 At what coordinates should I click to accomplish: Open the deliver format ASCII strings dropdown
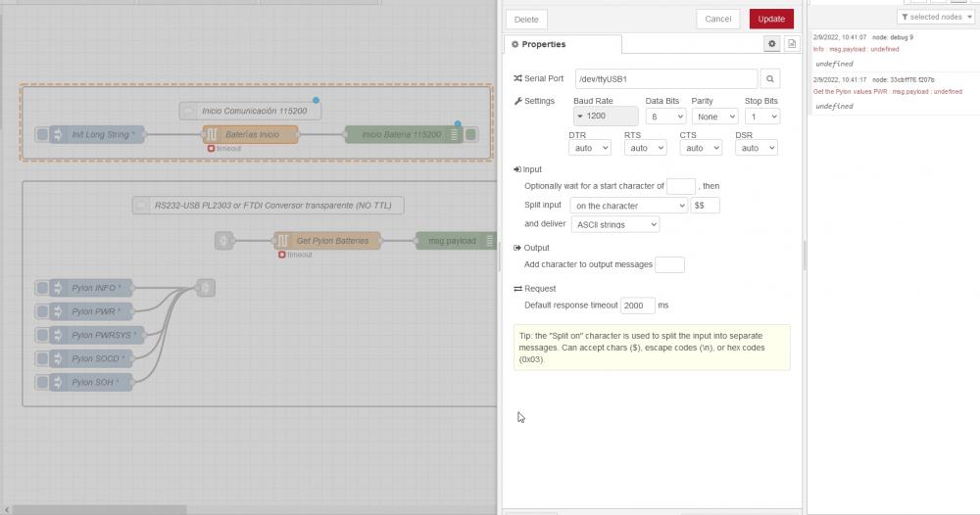pos(615,224)
